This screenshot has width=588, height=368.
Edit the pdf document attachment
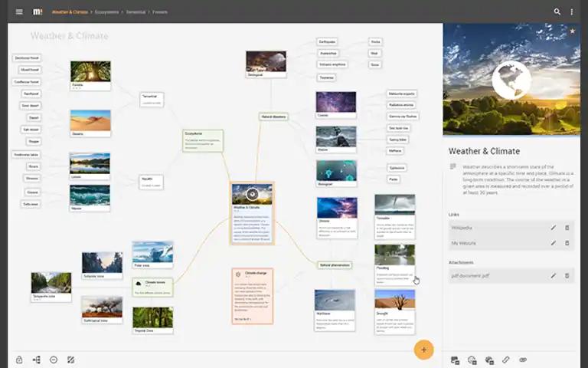coord(553,276)
